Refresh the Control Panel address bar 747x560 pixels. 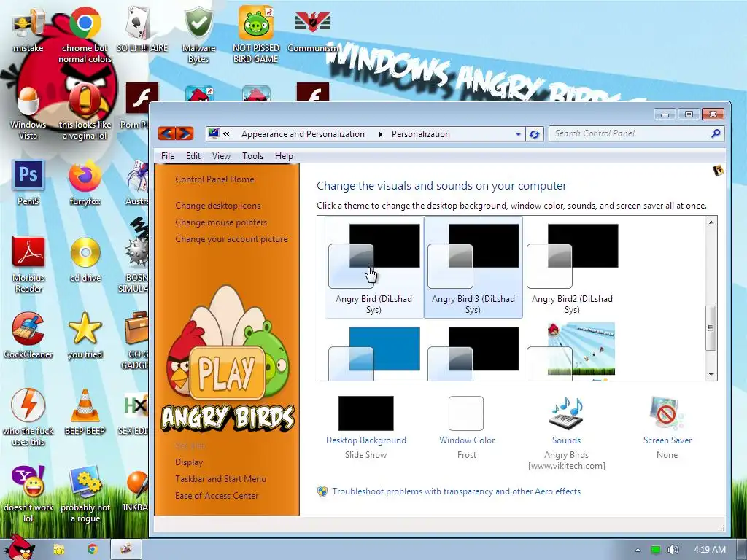tap(535, 134)
